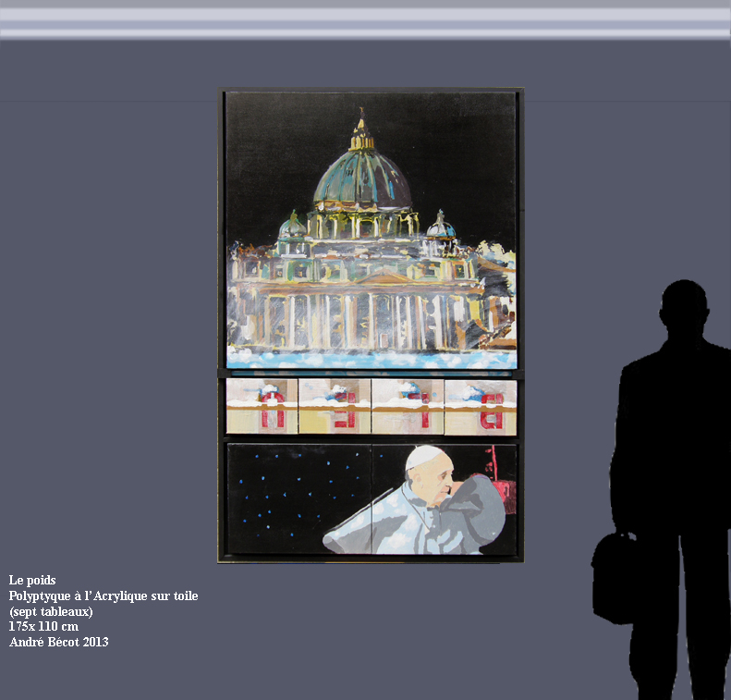Click the briefcase held by the silhouette

(x=614, y=578)
